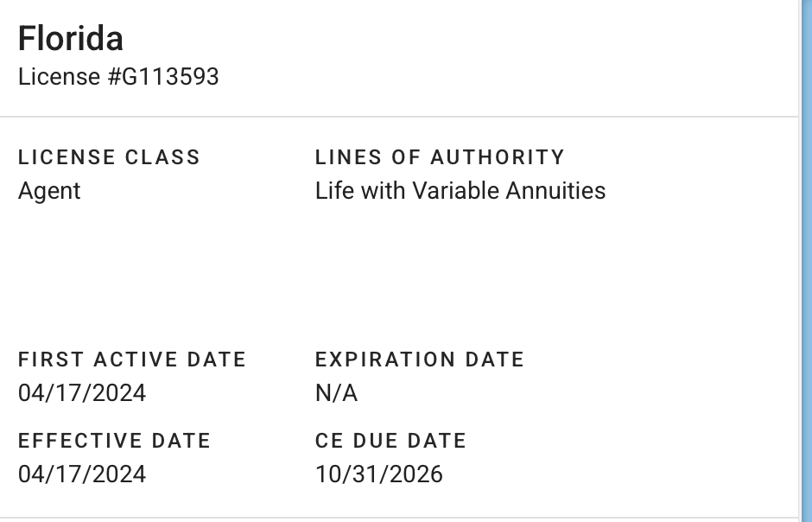The image size is (812, 522).
Task: Click the License Class label
Action: point(109,157)
